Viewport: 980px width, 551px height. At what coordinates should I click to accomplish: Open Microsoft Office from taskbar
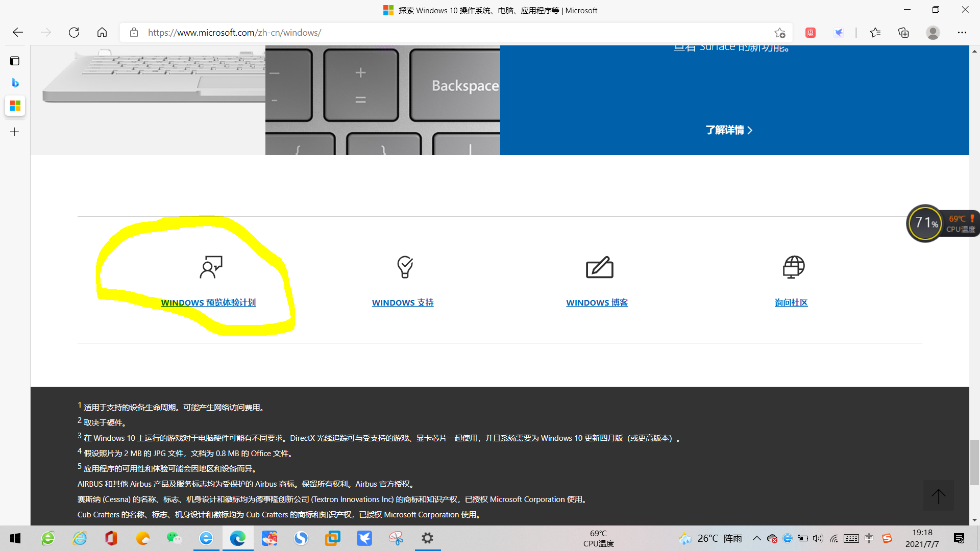point(111,538)
